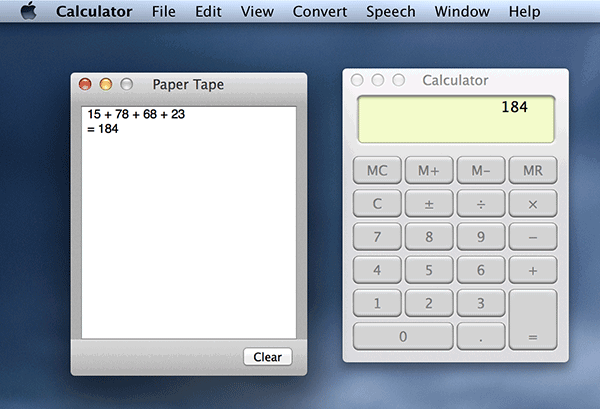The height and width of the screenshot is (409, 600).
Task: Open the Convert menu
Action: 320,11
